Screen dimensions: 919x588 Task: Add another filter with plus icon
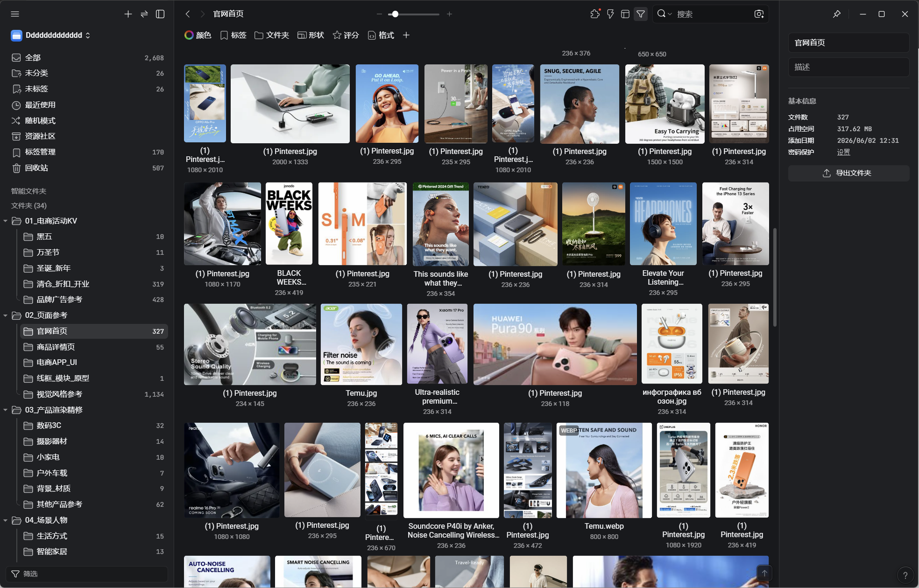tap(406, 35)
